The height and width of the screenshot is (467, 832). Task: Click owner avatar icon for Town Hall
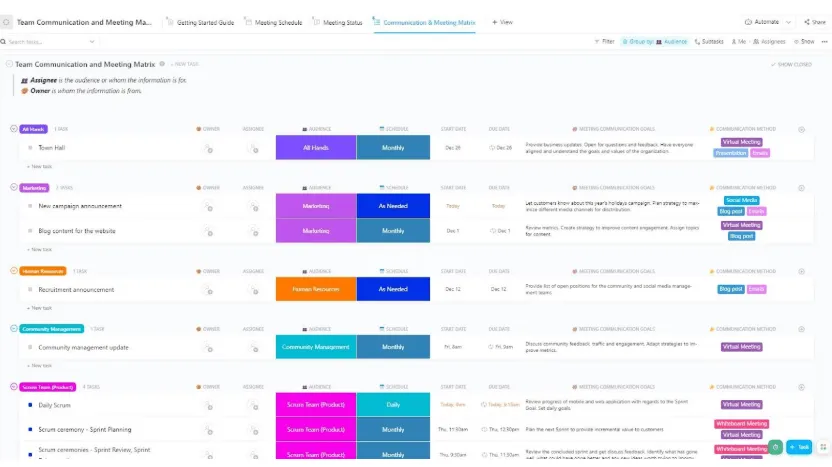tap(209, 149)
